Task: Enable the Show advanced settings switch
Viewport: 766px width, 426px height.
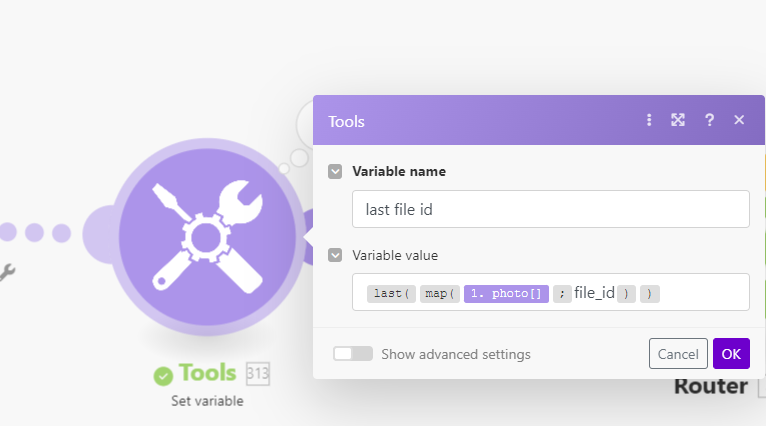Action: click(353, 354)
